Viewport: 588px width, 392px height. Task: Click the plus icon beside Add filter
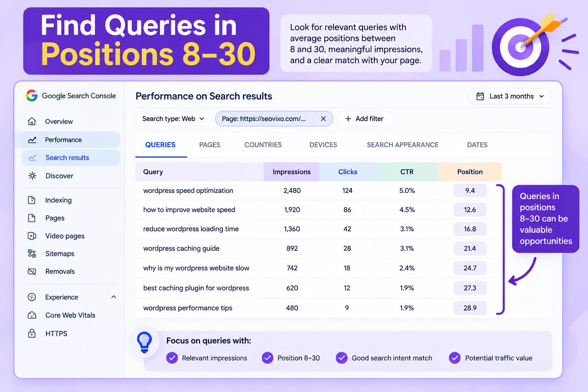tap(348, 119)
